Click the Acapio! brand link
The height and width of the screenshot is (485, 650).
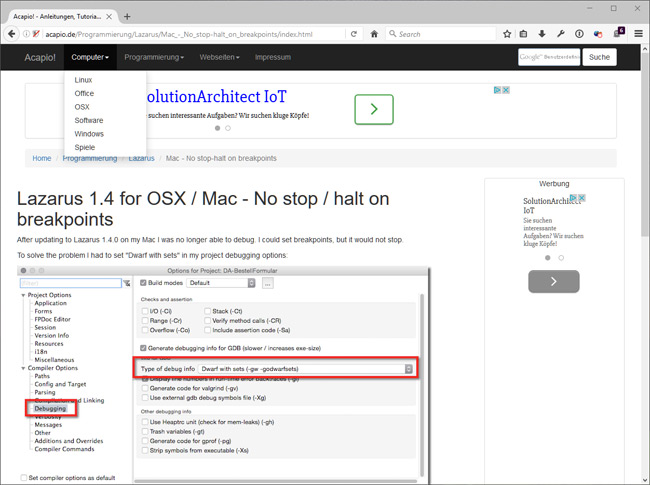tap(40, 57)
